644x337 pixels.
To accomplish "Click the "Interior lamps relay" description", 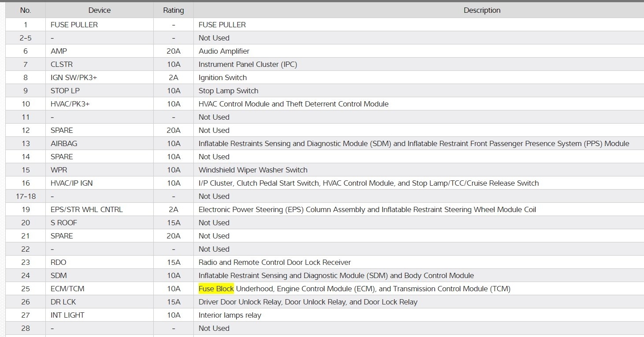I will click(229, 315).
